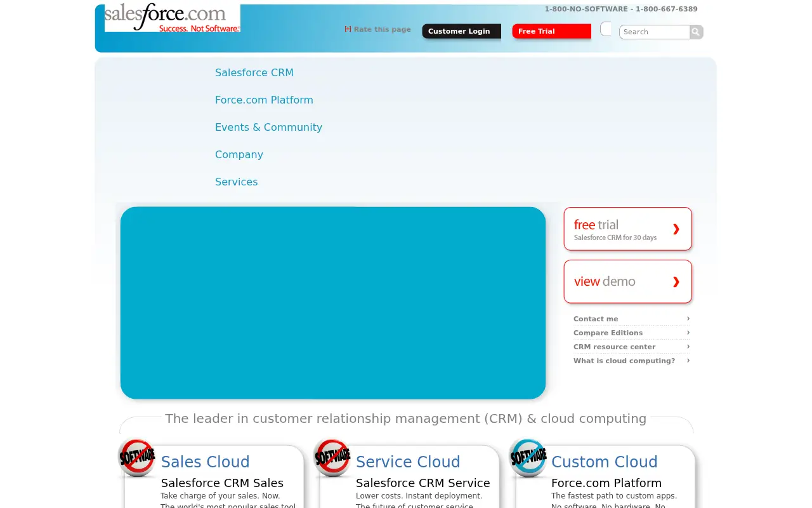Open the CRM resource center link

coord(614,347)
